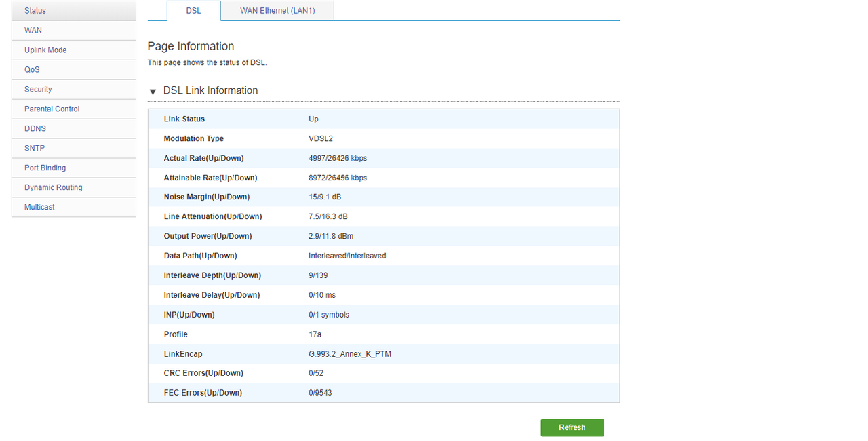
Task: Switch to the WAN Ethernet (LAN1) tab
Action: coord(277,11)
